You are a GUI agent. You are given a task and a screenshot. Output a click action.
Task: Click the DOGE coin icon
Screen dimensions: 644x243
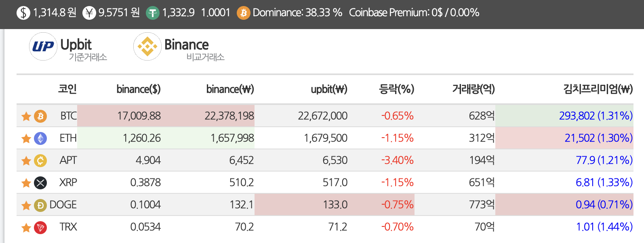[40, 205]
